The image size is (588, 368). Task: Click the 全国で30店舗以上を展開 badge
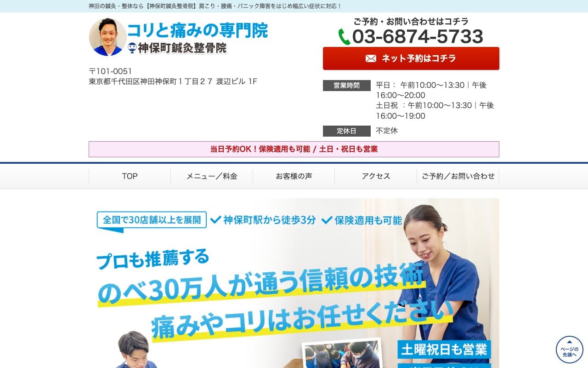(x=151, y=220)
